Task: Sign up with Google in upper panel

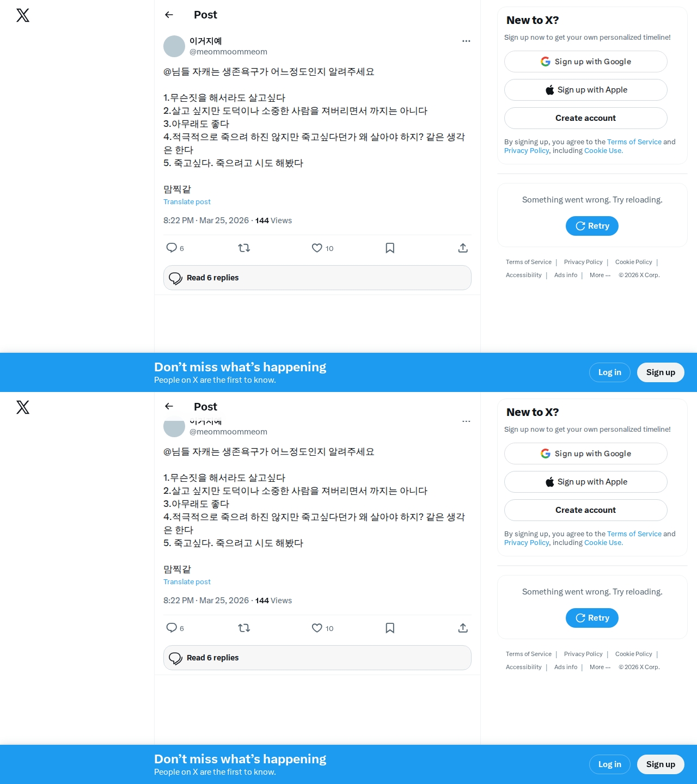Action: 586,62
